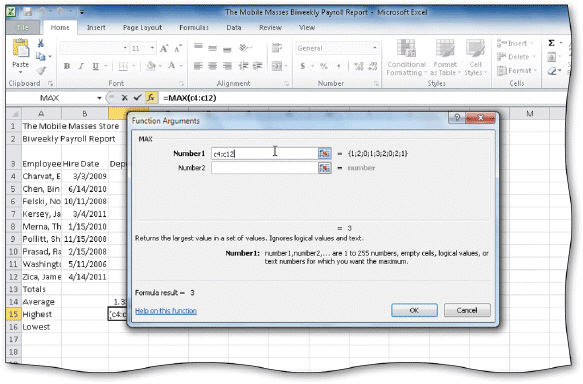Click the Percent Style icon
This screenshot has height=384, width=583.
tap(324, 66)
